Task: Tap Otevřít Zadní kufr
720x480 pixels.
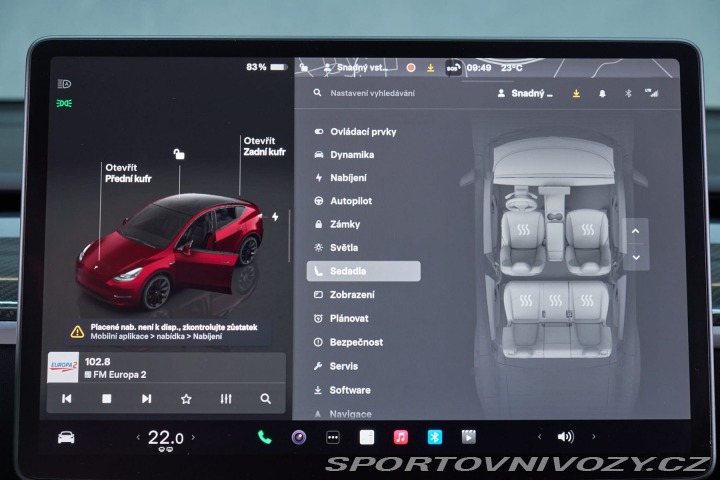Action: click(x=264, y=146)
